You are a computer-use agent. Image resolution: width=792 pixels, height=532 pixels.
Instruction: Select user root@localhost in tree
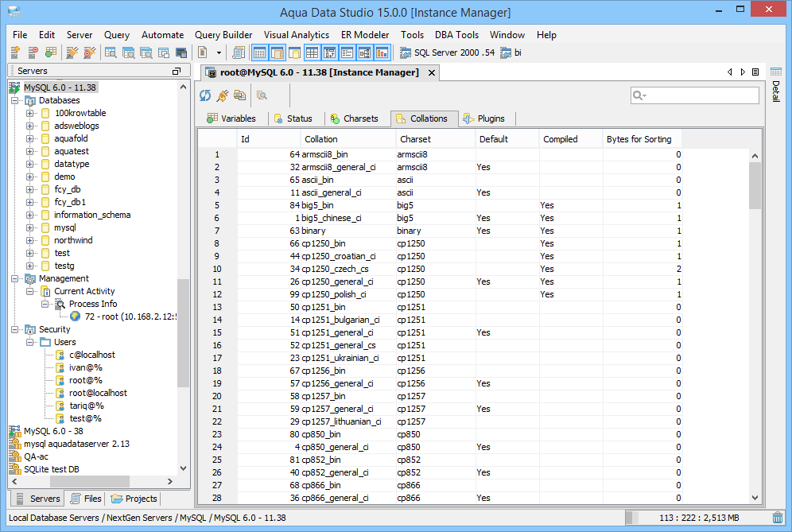click(98, 393)
